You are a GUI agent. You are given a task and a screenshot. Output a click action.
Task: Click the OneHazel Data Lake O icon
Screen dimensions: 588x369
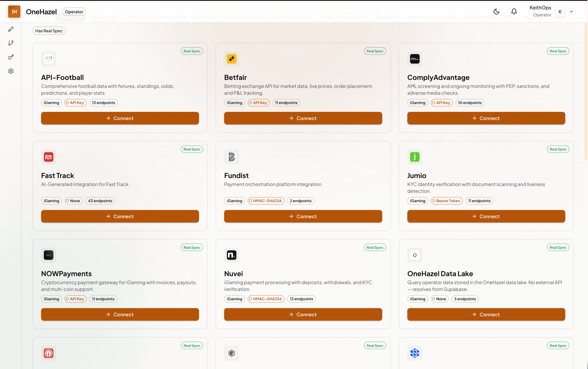[415, 255]
